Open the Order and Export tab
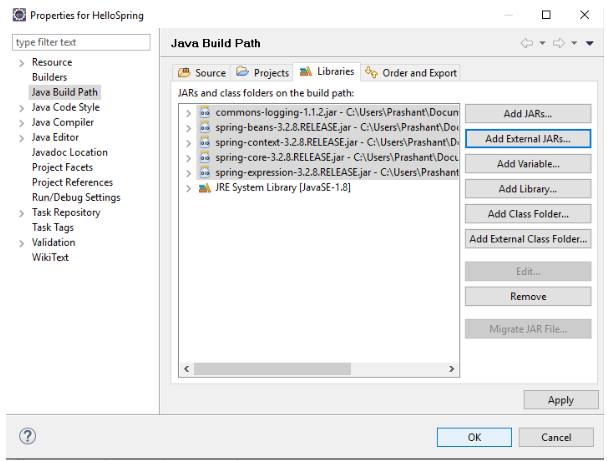The width and height of the screenshot is (607, 461). [411, 72]
